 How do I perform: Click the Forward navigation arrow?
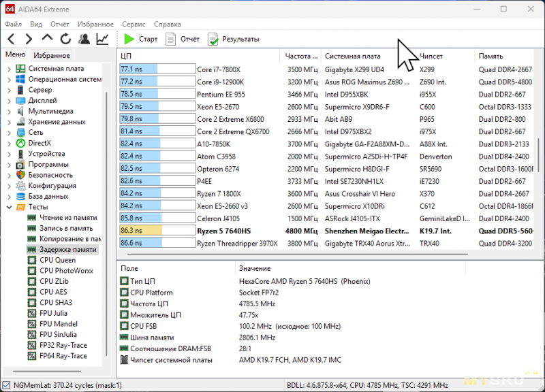pyautogui.click(x=29, y=39)
